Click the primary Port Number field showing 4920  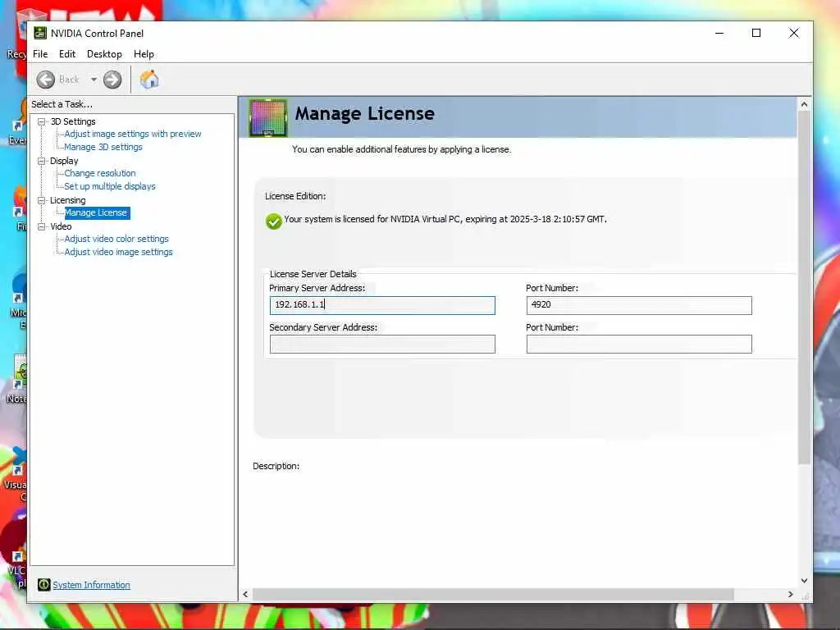(639, 305)
